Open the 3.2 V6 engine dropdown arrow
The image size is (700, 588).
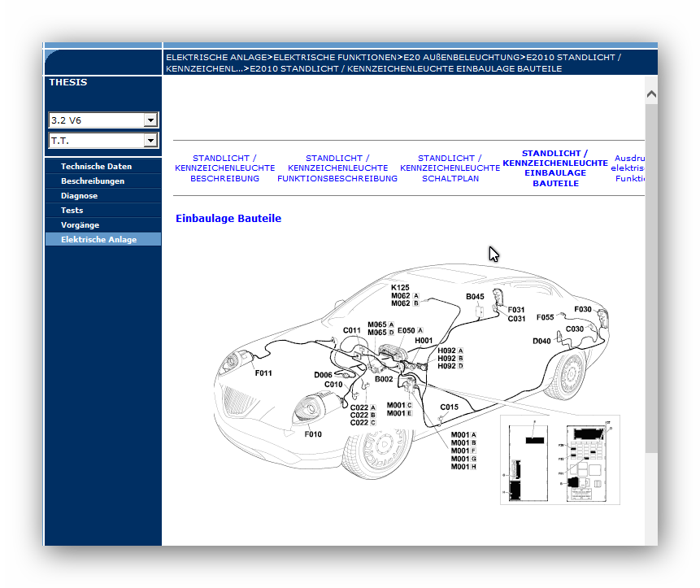[x=150, y=120]
